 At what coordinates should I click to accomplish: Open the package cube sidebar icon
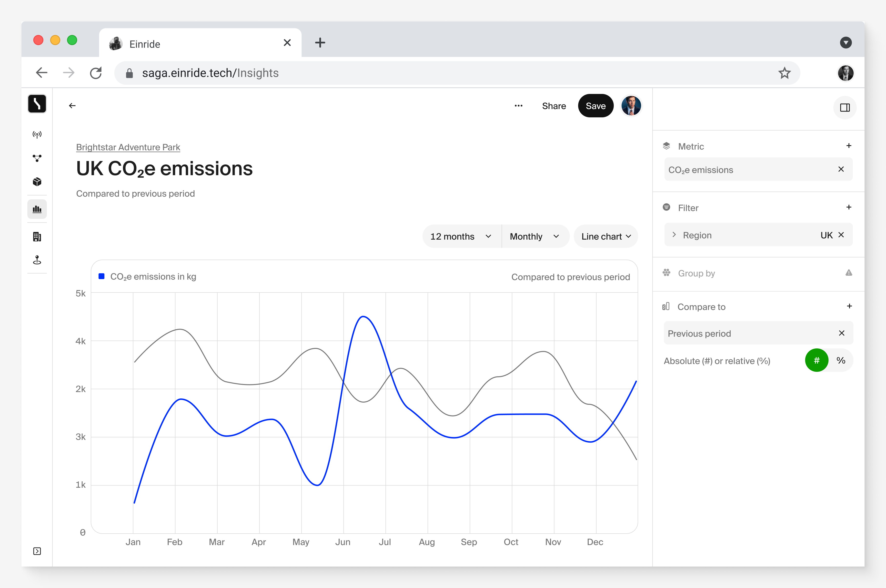[x=37, y=182]
